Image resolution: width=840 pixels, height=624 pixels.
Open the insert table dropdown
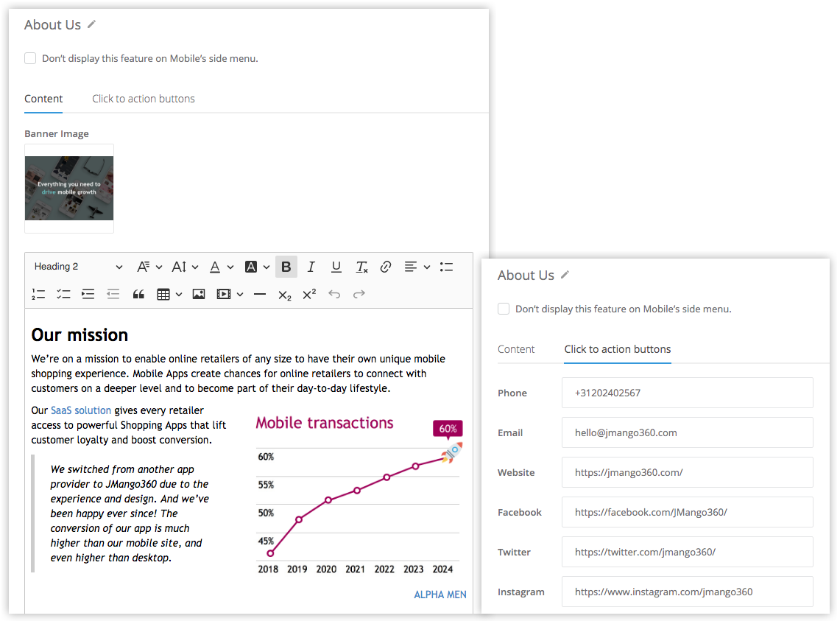point(169,294)
